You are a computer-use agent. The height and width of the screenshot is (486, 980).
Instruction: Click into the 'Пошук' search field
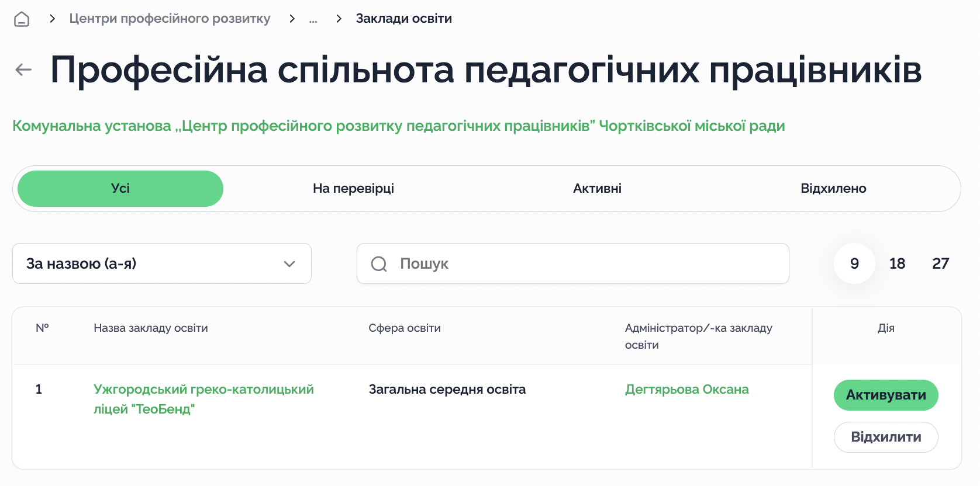pos(585,263)
